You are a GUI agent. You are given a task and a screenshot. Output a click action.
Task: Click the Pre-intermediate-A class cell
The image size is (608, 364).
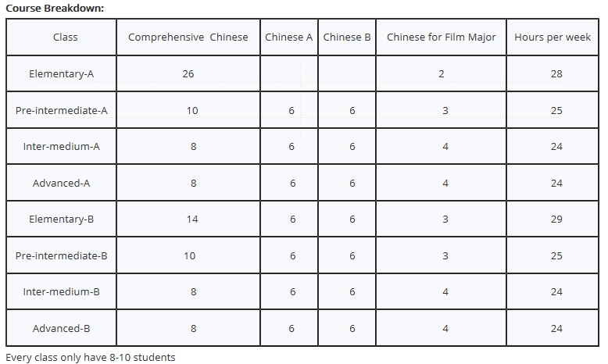pyautogui.click(x=61, y=110)
